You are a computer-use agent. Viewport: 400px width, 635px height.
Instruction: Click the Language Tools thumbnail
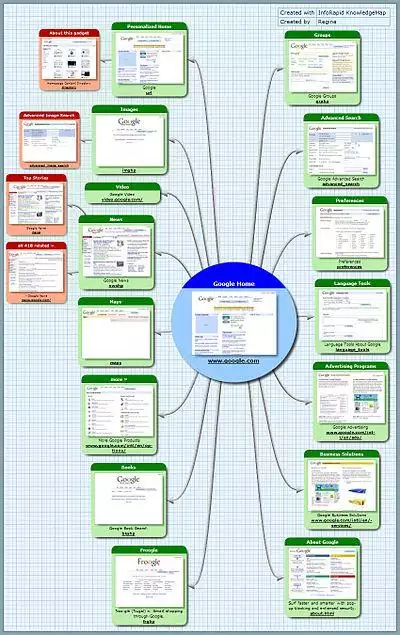(x=352, y=315)
